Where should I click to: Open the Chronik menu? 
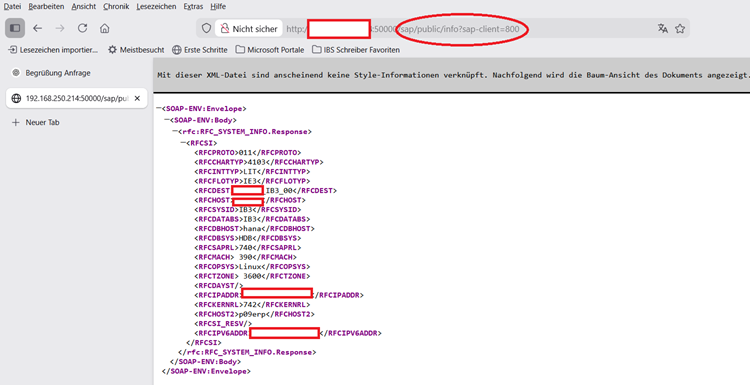[116, 6]
